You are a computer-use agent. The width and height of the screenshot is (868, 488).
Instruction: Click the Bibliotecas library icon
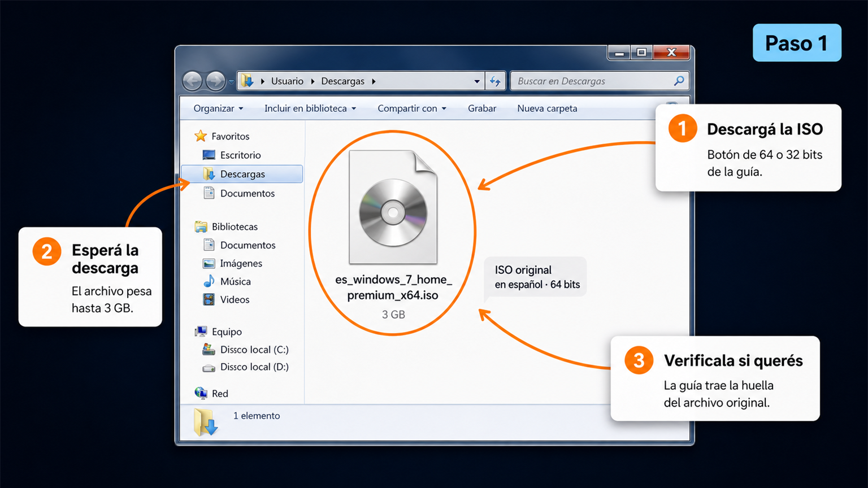point(201,226)
